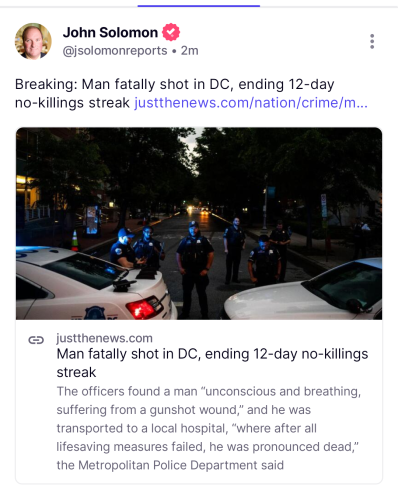Click the 'suffering from a gunshot wound' line
Viewport: 398px width, 500px height.
coord(184,410)
